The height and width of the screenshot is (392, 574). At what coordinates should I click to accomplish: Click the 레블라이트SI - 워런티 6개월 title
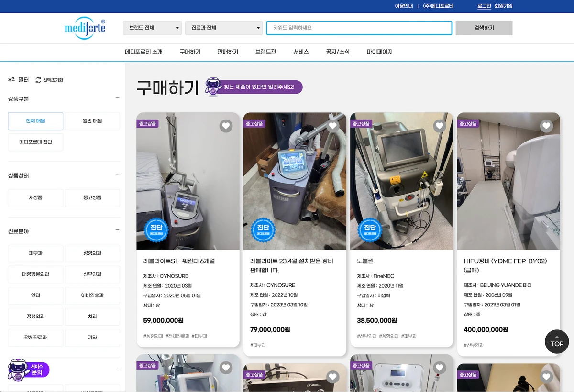pos(179,261)
